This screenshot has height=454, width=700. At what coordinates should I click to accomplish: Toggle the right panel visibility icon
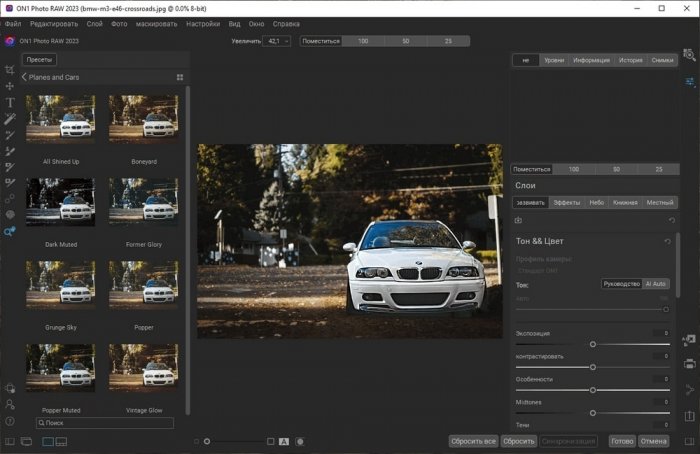pos(690,442)
